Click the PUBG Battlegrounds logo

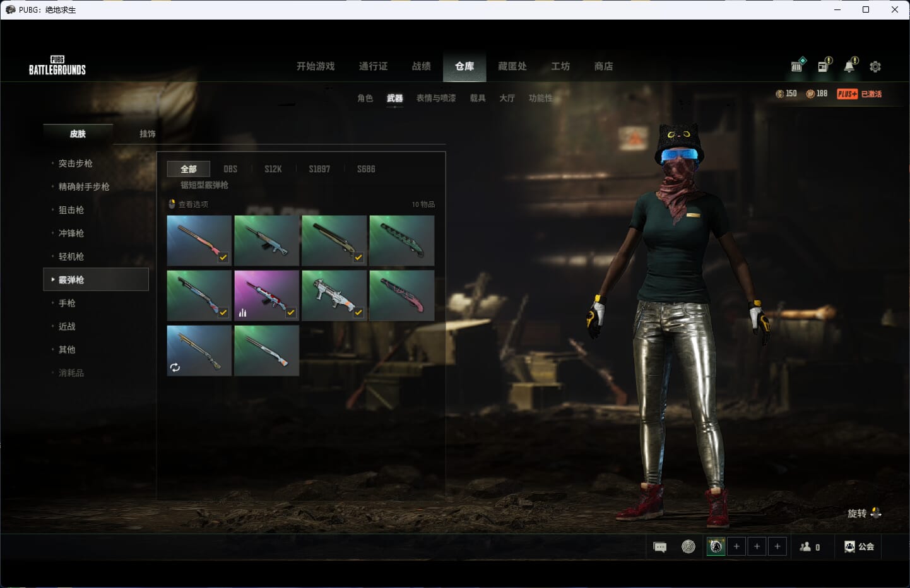coord(57,66)
